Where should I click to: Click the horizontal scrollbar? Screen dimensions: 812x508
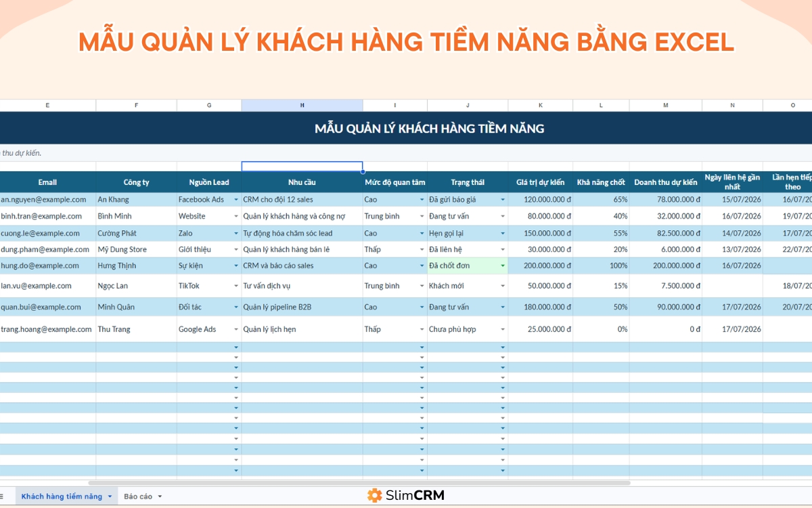coord(359,483)
